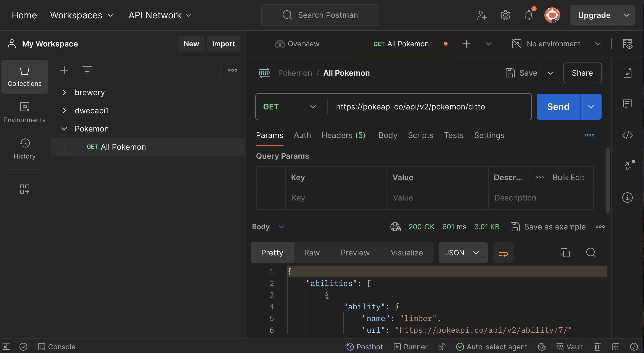Switch to the request Body tab
Screen dimensions: 644x353
(x=388, y=135)
